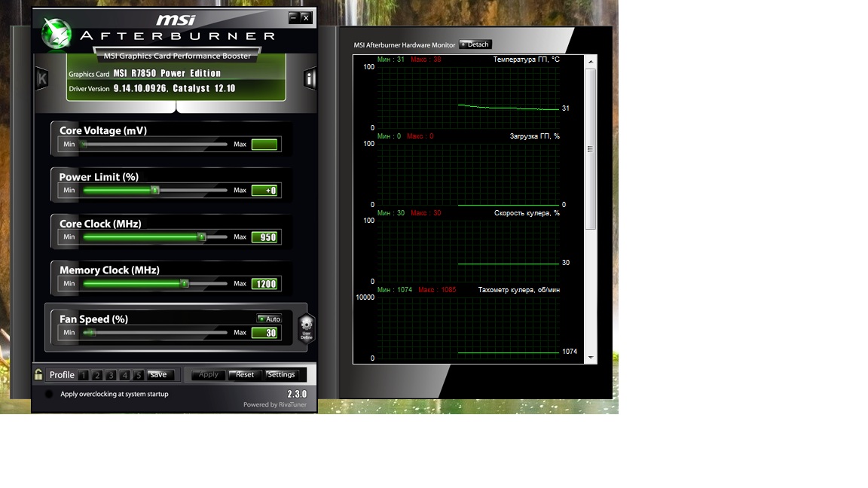Open the Kombustor K side button
This screenshot has width=868, height=488.
pyautogui.click(x=42, y=78)
